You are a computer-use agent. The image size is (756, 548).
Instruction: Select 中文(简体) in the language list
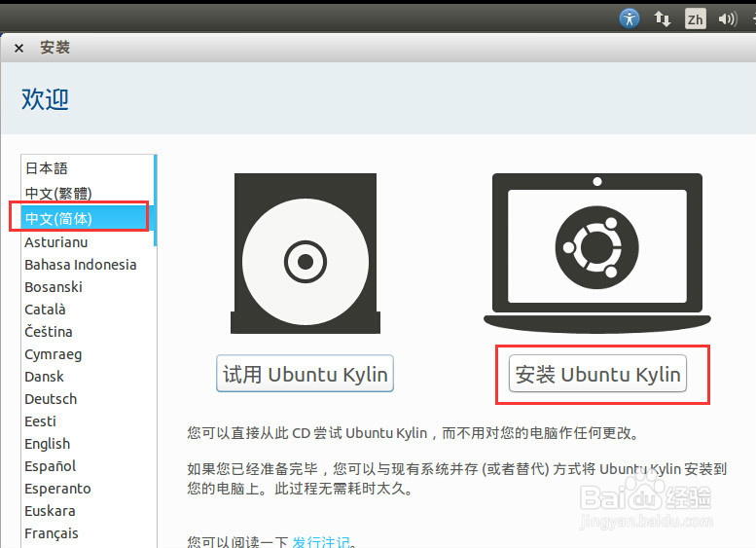click(88, 219)
